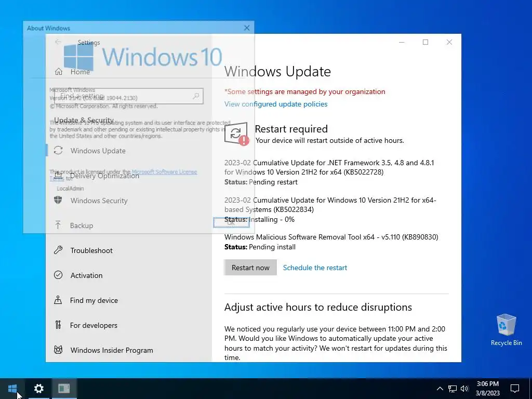This screenshot has width=532, height=399.
Task: Open Microsoft Software License Terms link
Action: (x=164, y=171)
